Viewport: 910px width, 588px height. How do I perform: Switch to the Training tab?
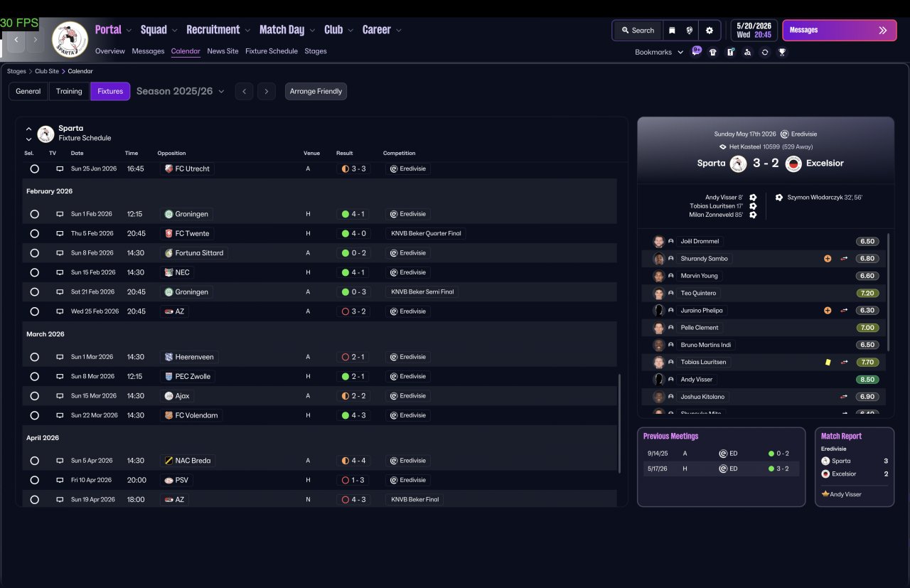(x=69, y=92)
